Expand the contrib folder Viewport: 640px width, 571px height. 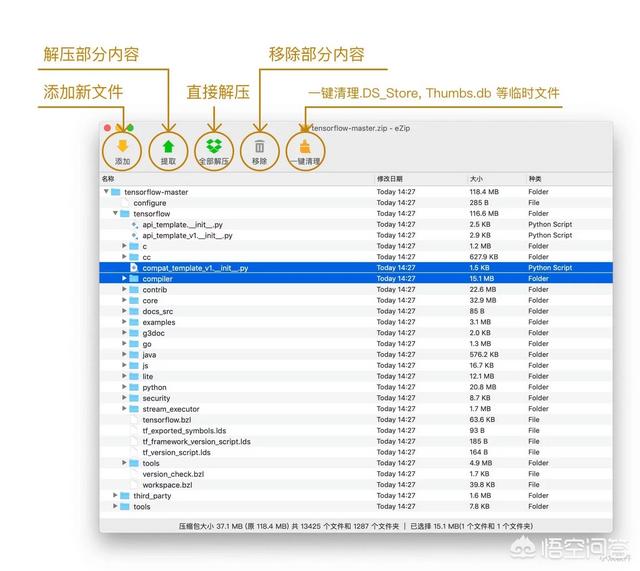(x=124, y=289)
